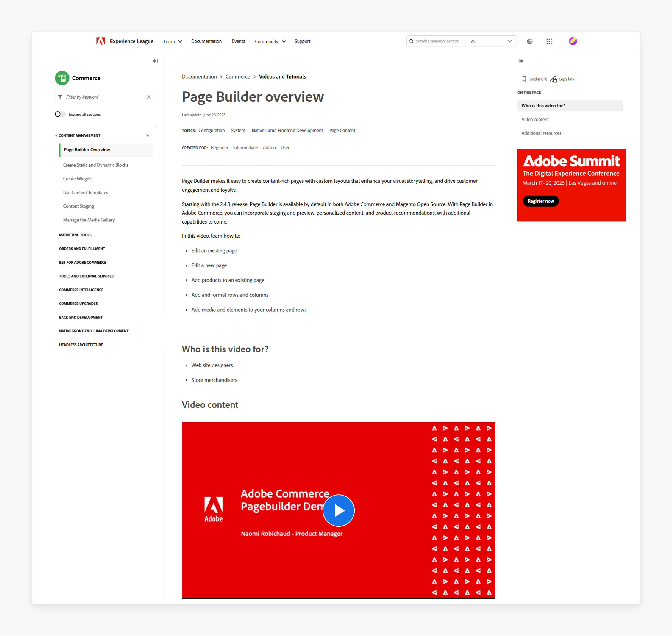Expand Marketing Tools section
672x636 pixels.
pos(75,235)
